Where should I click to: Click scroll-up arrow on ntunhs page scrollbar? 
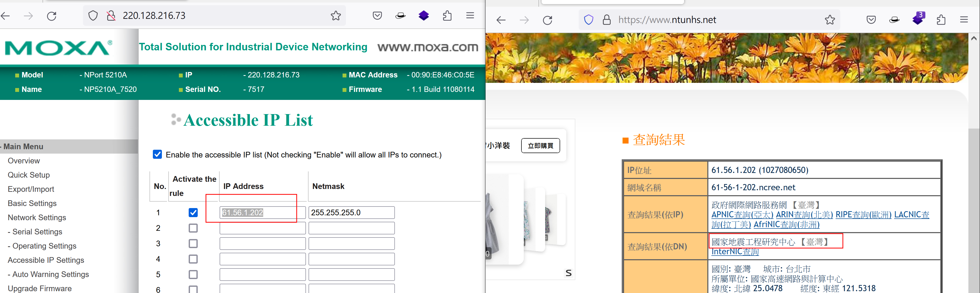point(974,38)
